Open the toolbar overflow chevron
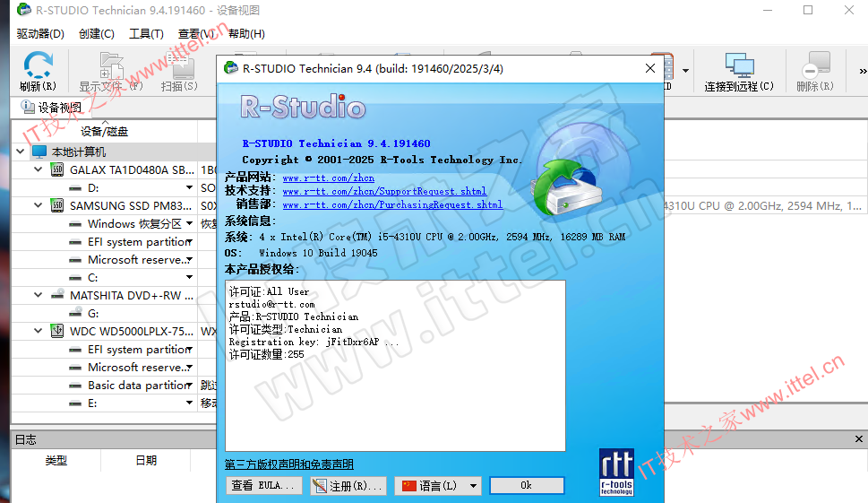Viewport: 868px width, 503px height. pos(862,71)
